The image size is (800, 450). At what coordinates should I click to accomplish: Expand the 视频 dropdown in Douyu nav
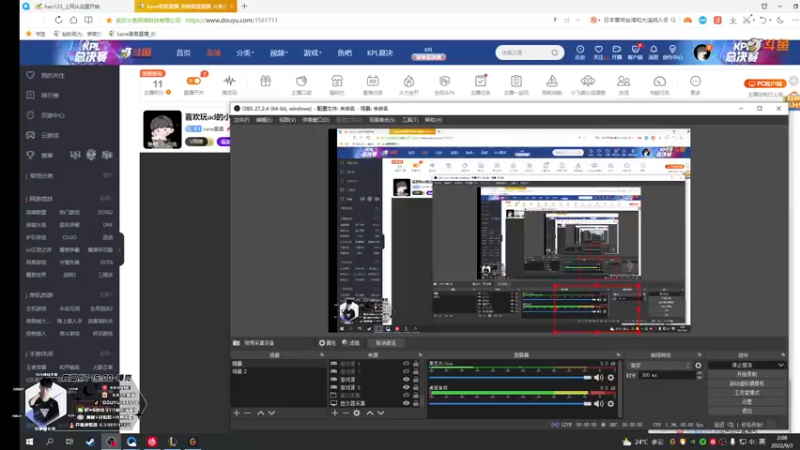click(279, 53)
